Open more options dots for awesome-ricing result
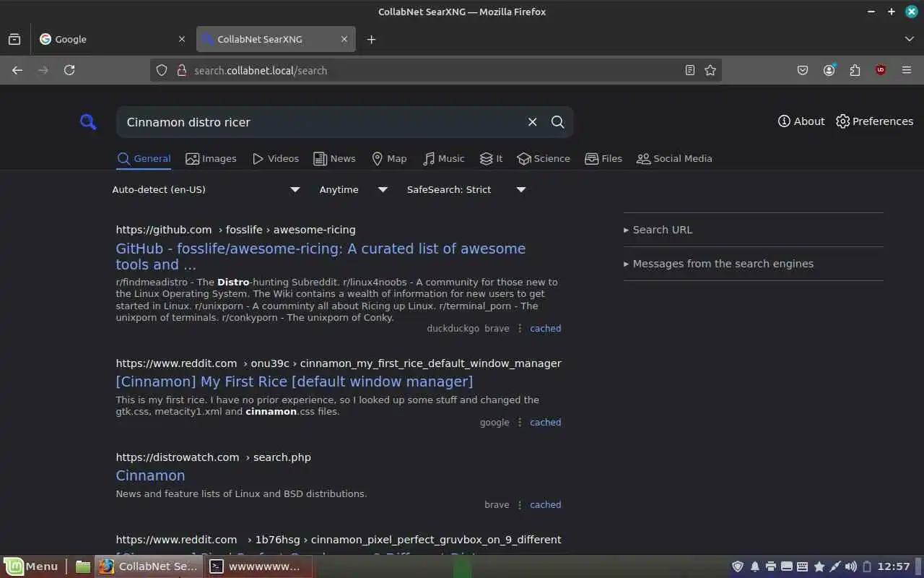The width and height of the screenshot is (924, 578). click(x=520, y=328)
